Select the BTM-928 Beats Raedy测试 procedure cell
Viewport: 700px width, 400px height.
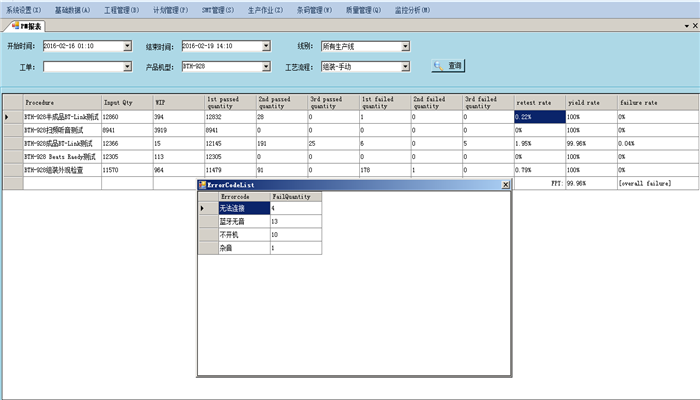(62, 157)
